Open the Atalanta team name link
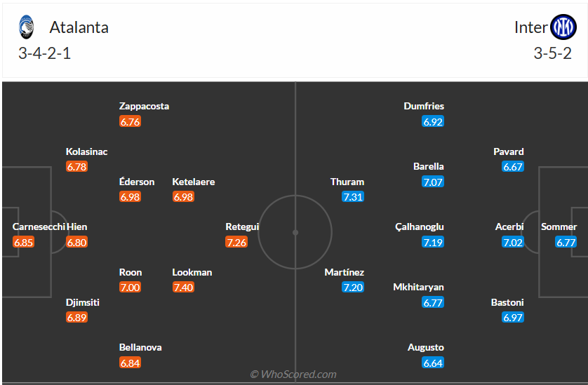 [79, 27]
